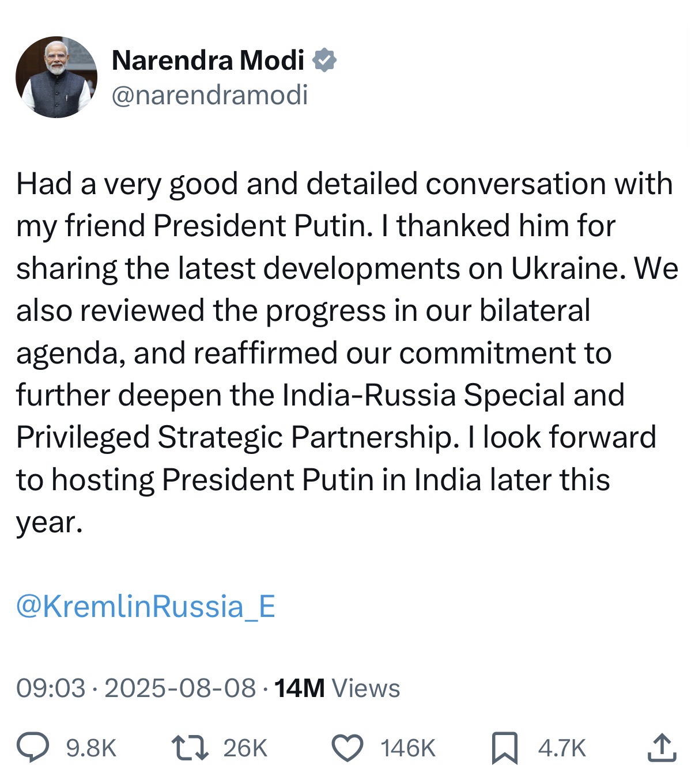Click the 26K reposts count
The width and height of the screenshot is (695, 784).
[245, 748]
